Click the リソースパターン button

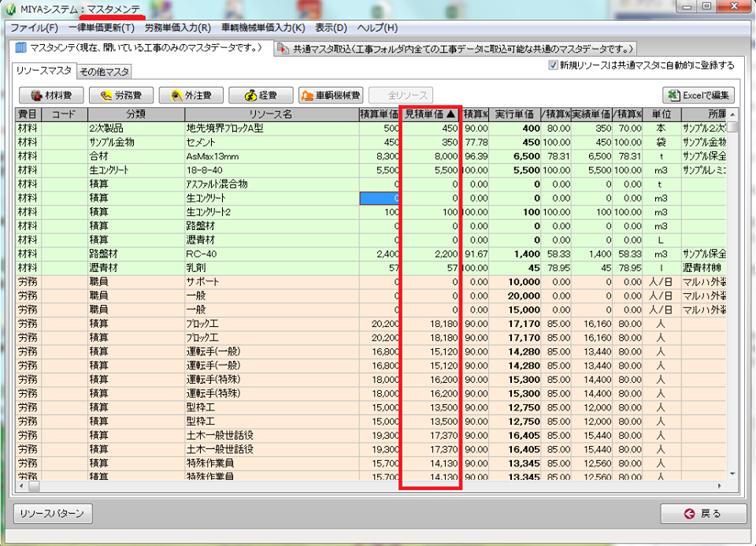[53, 514]
